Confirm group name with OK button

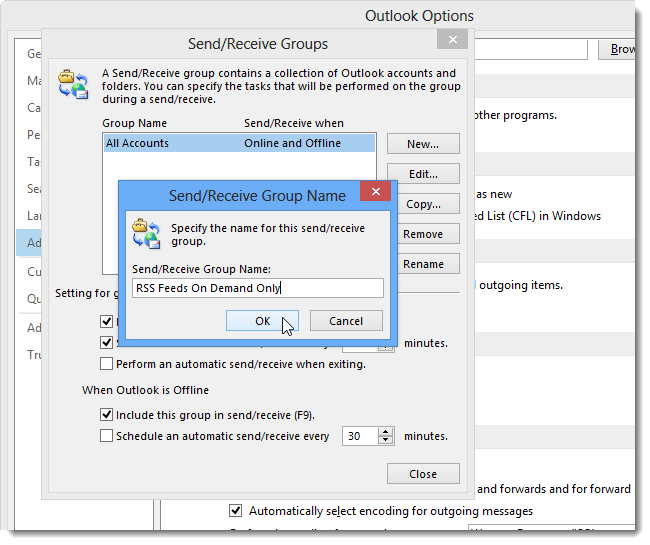[x=262, y=321]
